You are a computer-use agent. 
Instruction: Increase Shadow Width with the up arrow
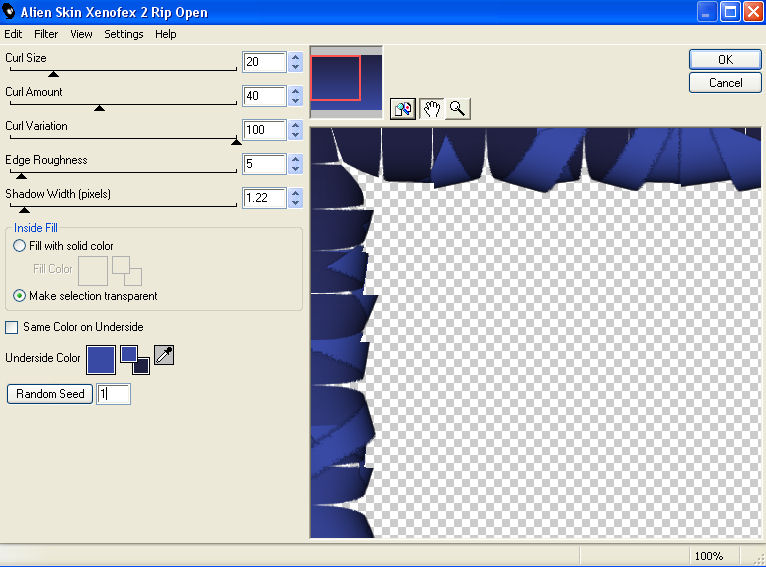click(x=295, y=193)
